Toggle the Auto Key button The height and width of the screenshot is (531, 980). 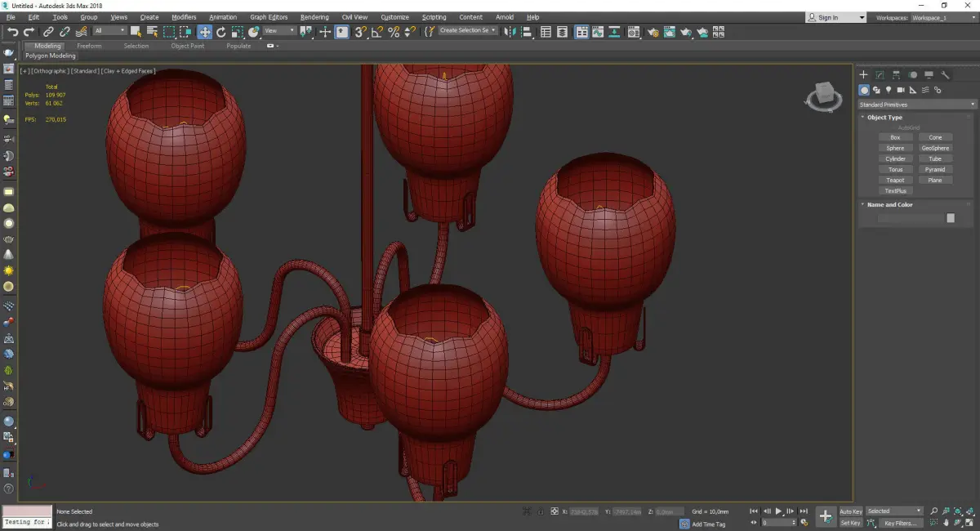851,511
